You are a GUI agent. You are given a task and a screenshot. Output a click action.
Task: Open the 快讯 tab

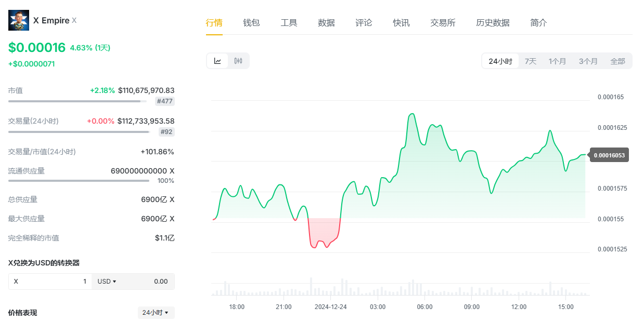pyautogui.click(x=401, y=23)
